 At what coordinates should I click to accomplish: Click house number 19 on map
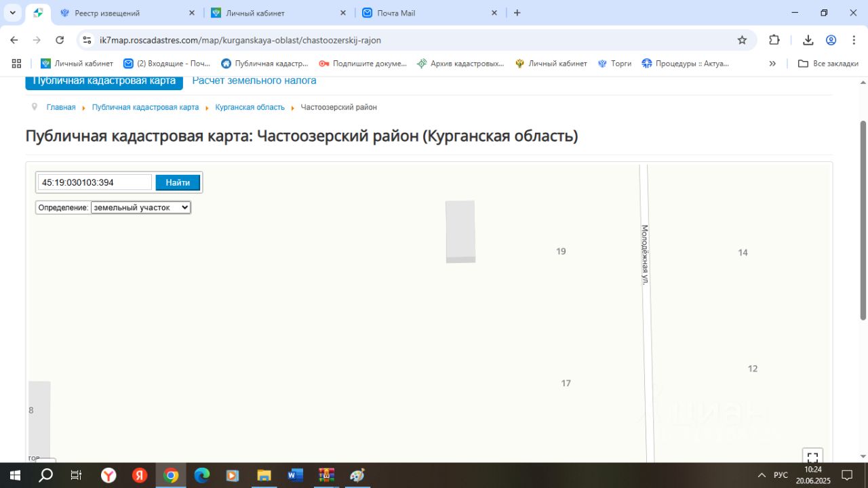(561, 251)
